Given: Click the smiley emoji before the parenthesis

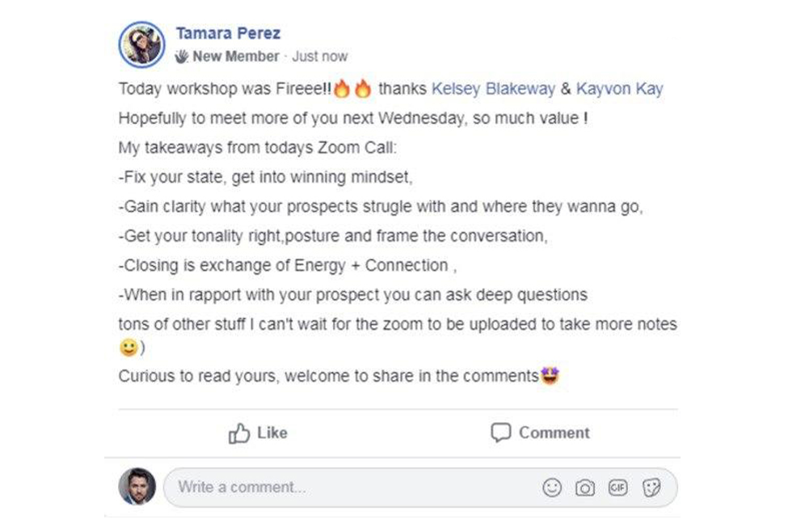Looking at the screenshot, I should click(128, 348).
